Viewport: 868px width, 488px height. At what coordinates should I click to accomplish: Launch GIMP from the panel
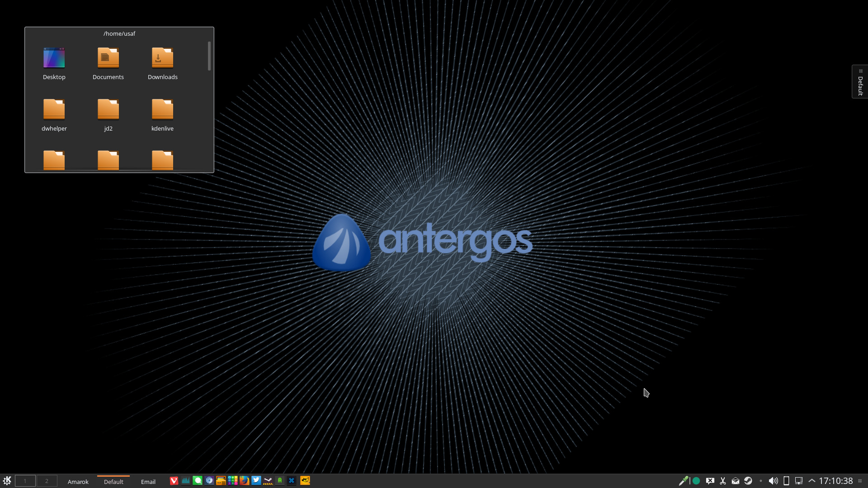pos(305,481)
